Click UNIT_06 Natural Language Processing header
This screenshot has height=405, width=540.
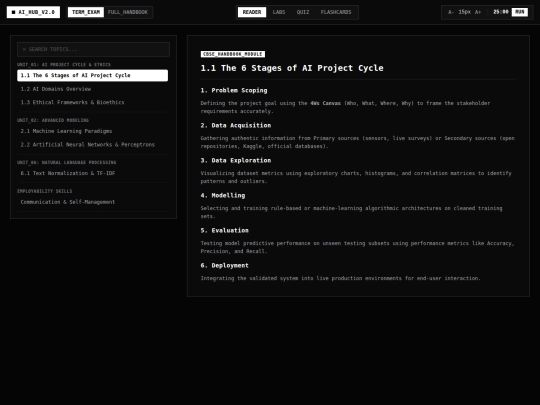click(66, 162)
